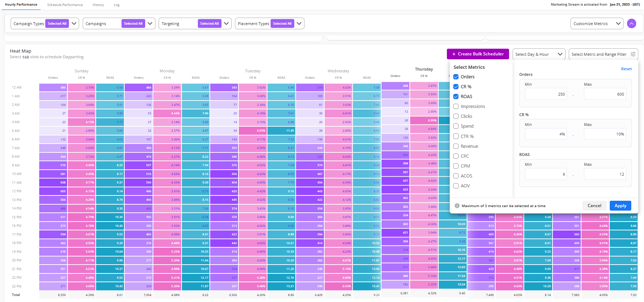Image resolution: width=644 pixels, height=302 pixels.
Task: Uncheck the Orders metric checkbox
Action: pos(456,77)
